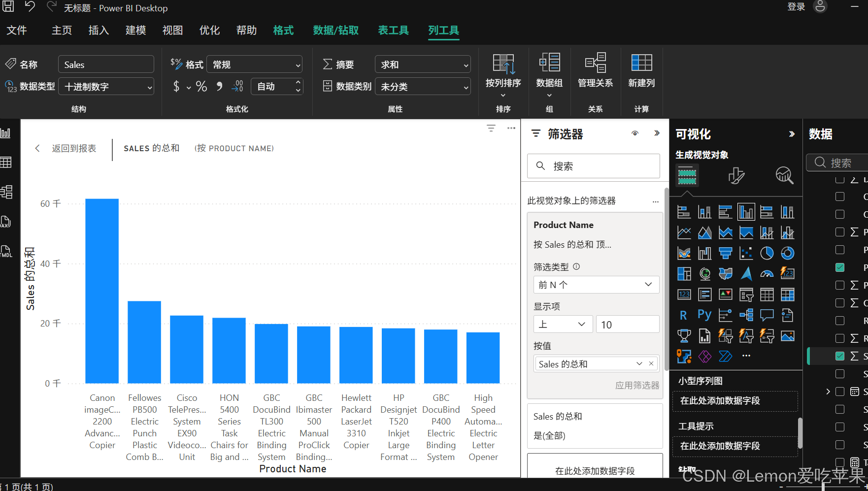Open the format visual paintbrush tab
The height and width of the screenshot is (491, 868).
736,175
